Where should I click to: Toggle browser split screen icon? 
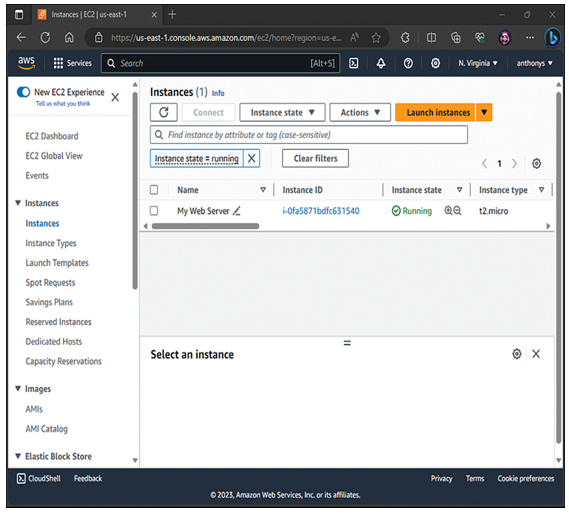[x=431, y=37]
